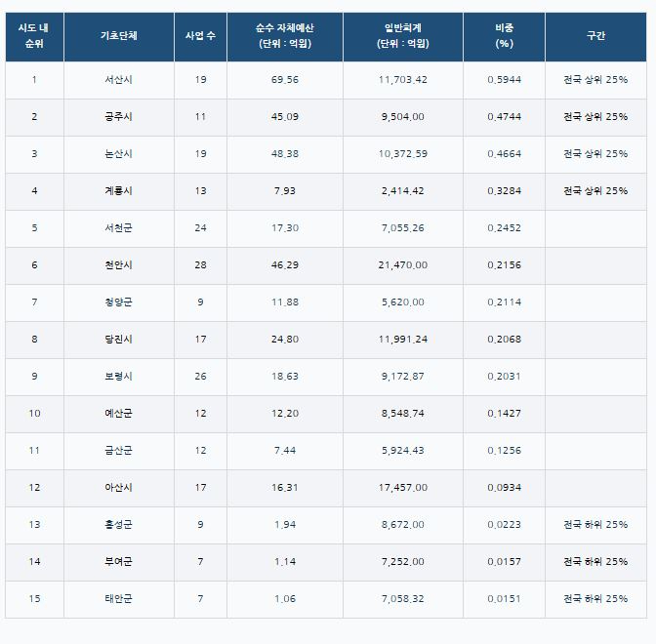The width and height of the screenshot is (656, 644).
Task: Click the ratio value 0.3284
Action: (x=504, y=191)
